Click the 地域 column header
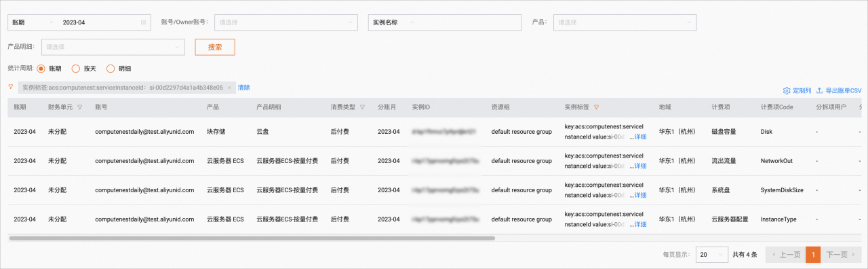The height and width of the screenshot is (269, 868). [665, 107]
